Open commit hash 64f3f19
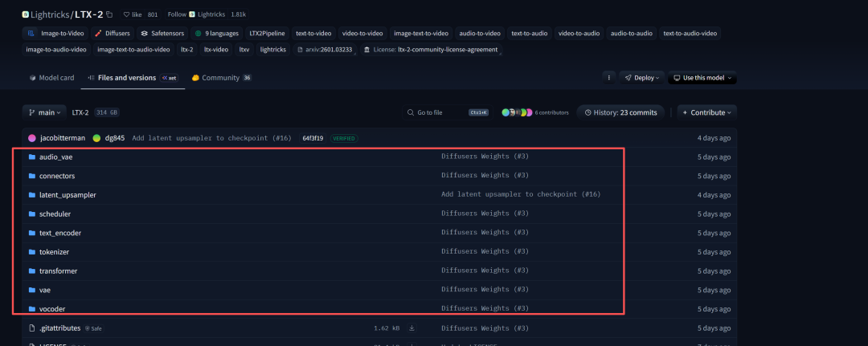The image size is (868, 346). pyautogui.click(x=313, y=138)
